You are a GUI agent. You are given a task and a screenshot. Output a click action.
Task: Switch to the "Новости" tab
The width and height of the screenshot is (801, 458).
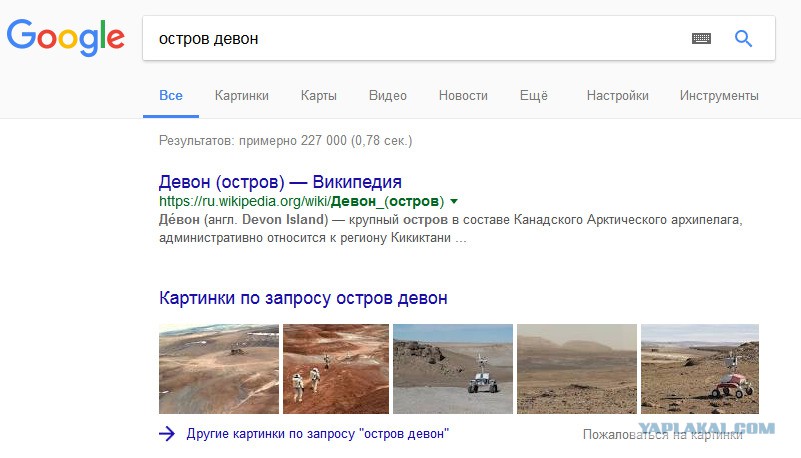463,95
